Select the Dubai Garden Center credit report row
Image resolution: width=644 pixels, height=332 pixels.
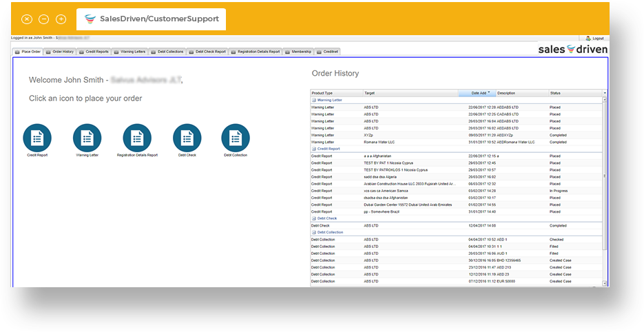click(x=456, y=205)
